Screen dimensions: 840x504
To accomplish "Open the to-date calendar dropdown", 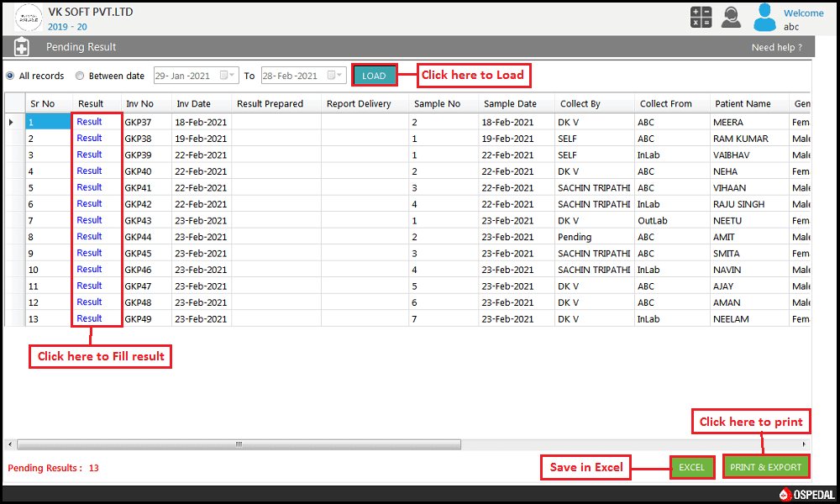I will coord(335,75).
